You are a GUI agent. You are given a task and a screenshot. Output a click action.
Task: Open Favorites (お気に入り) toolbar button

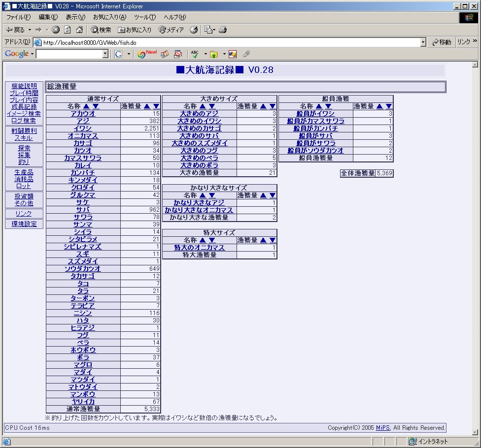coord(135,30)
